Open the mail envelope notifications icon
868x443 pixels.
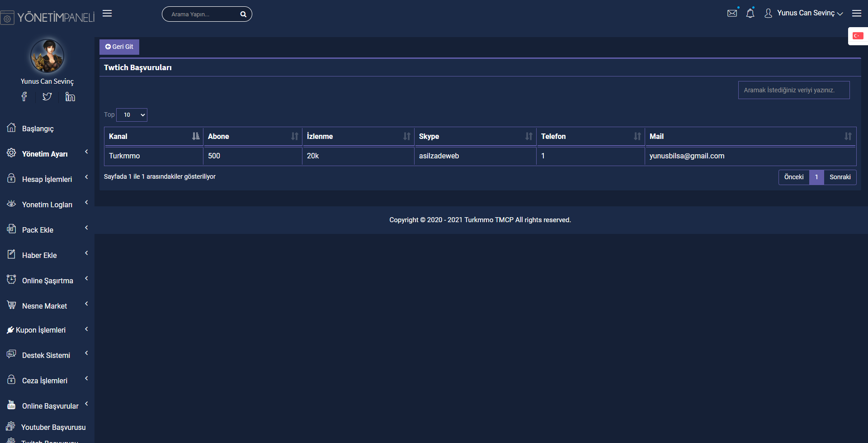(x=732, y=13)
